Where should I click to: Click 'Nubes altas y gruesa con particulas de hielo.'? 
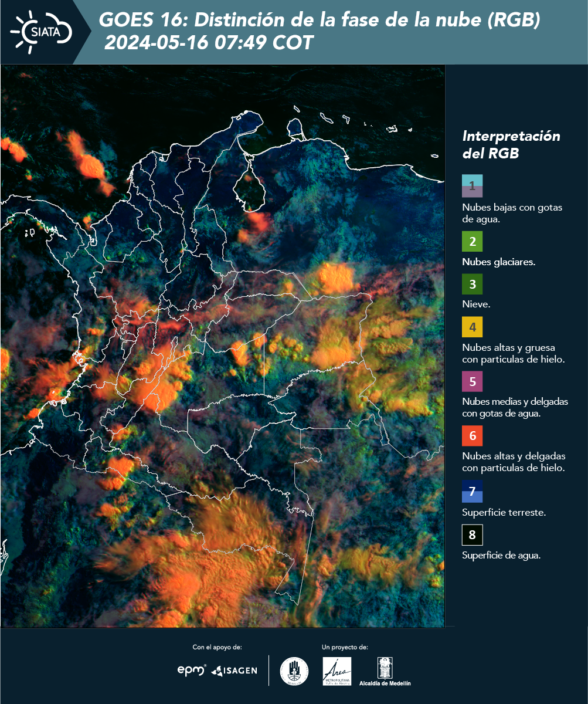point(513,353)
